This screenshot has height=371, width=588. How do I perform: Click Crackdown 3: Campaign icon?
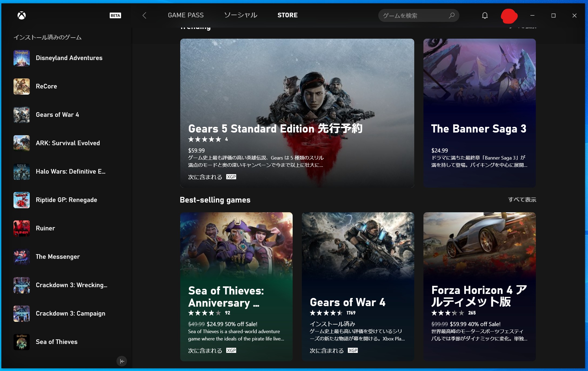22,313
